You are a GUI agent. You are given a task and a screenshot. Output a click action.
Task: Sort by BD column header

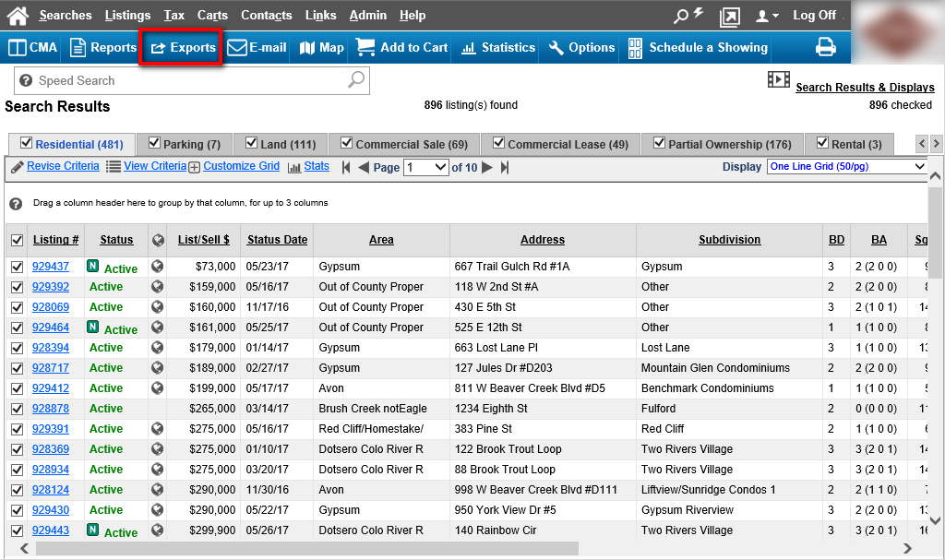pyautogui.click(x=836, y=239)
